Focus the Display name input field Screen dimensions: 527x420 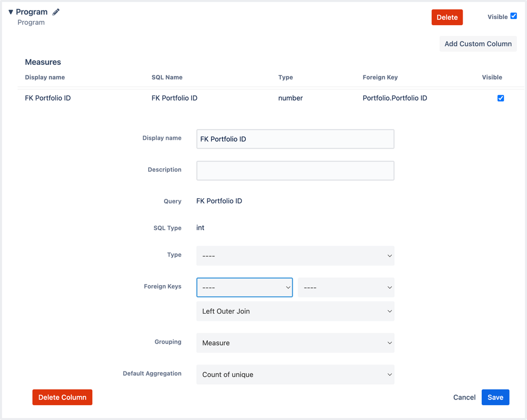[x=295, y=139]
